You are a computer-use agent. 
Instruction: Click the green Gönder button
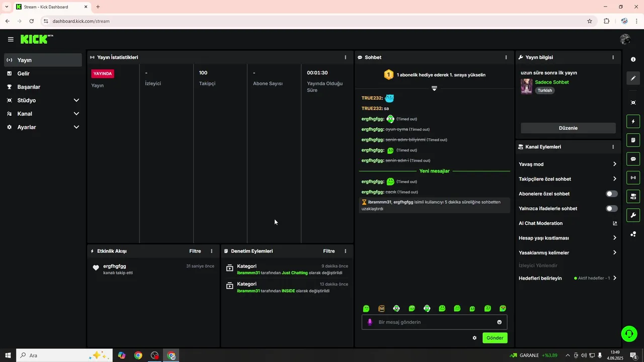(495, 338)
